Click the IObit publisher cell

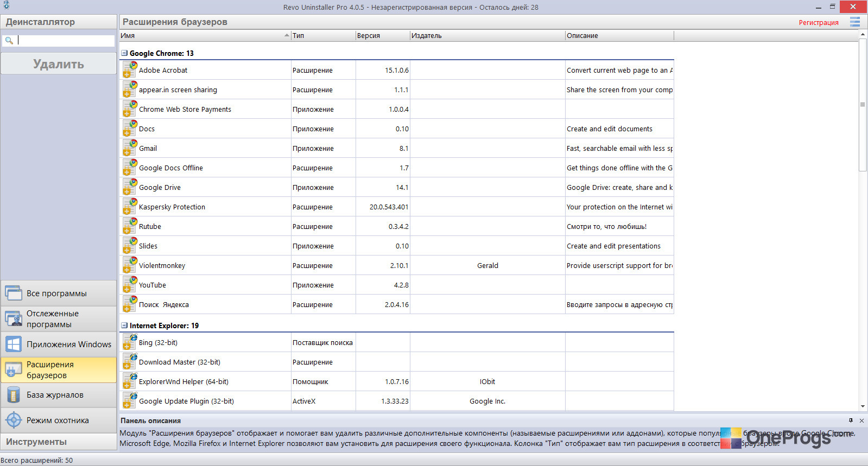[x=487, y=381]
